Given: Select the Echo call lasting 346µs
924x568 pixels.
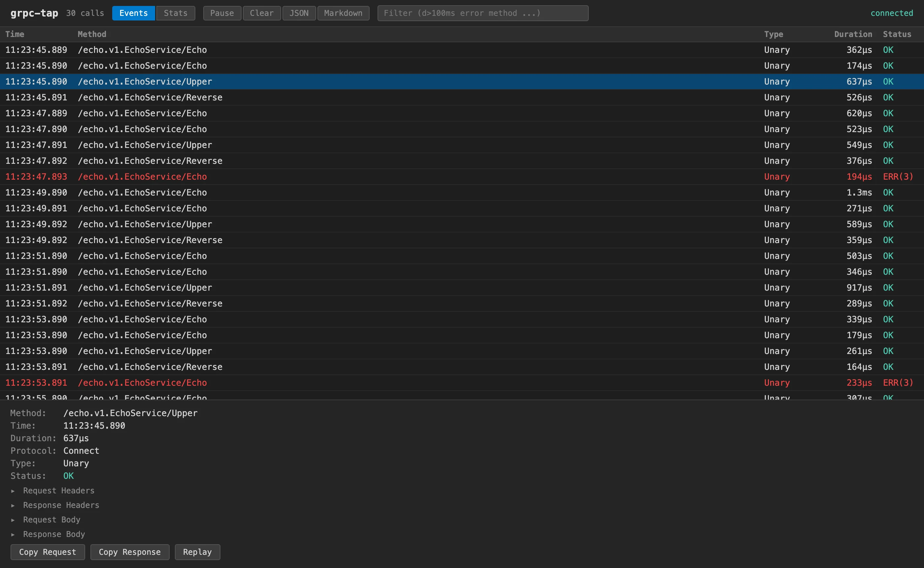Looking at the screenshot, I should [462, 272].
